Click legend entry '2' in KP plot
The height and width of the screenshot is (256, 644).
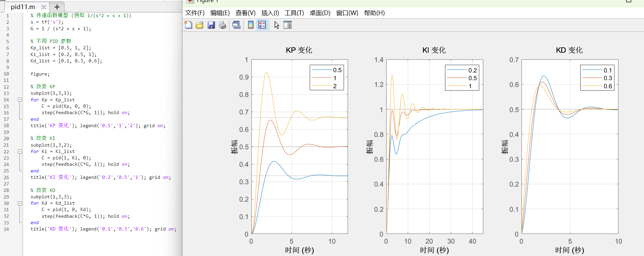(335, 86)
